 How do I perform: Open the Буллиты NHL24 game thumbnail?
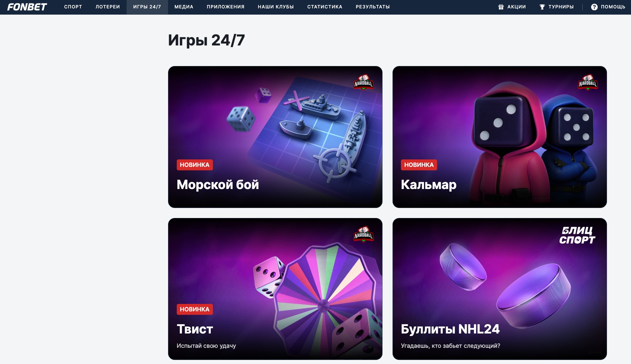(x=499, y=289)
